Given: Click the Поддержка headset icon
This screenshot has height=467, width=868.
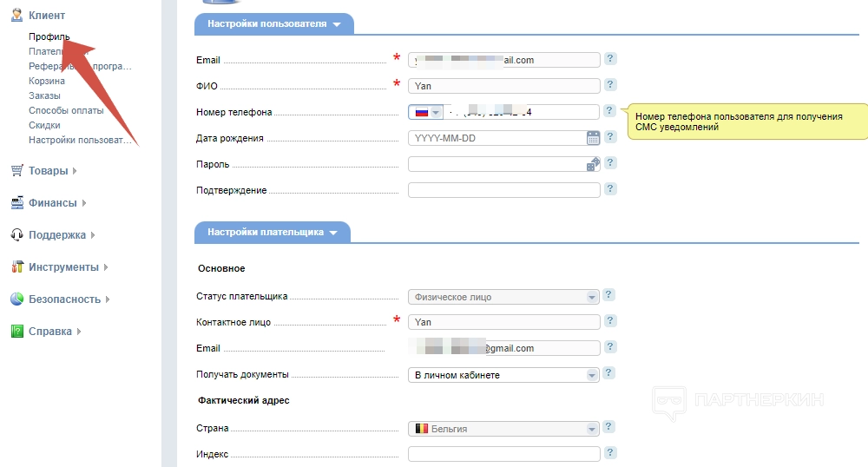Looking at the screenshot, I should pyautogui.click(x=17, y=234).
